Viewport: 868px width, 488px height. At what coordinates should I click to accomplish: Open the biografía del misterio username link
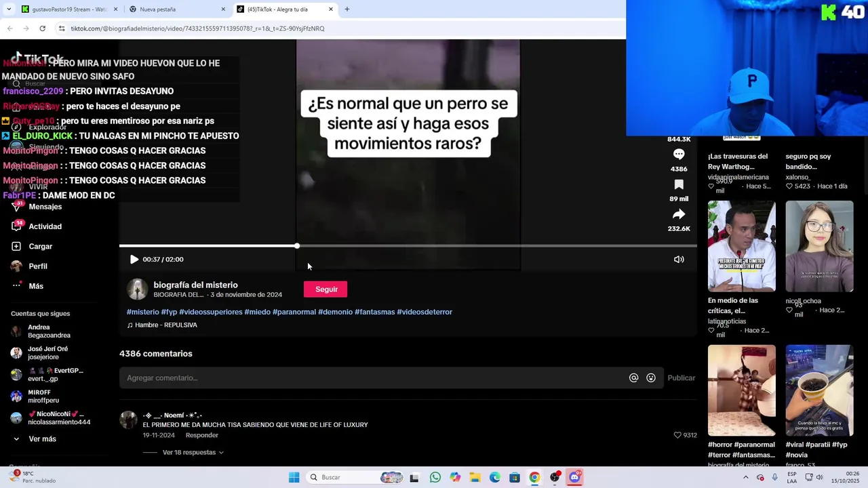(x=195, y=285)
